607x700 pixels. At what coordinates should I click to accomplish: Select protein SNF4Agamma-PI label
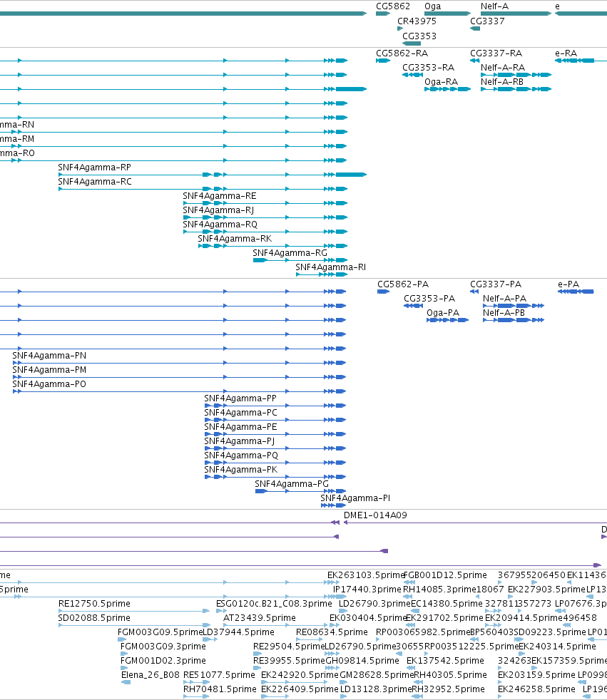tap(355, 499)
